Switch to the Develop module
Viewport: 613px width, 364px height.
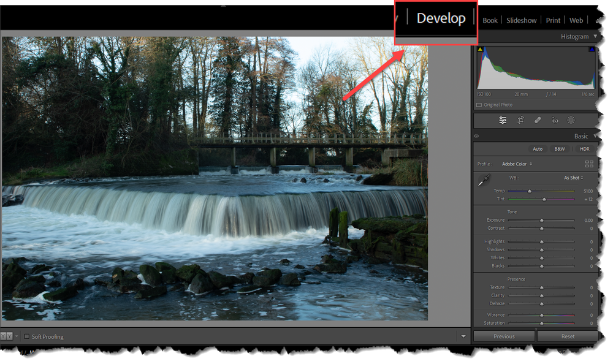pyautogui.click(x=441, y=18)
